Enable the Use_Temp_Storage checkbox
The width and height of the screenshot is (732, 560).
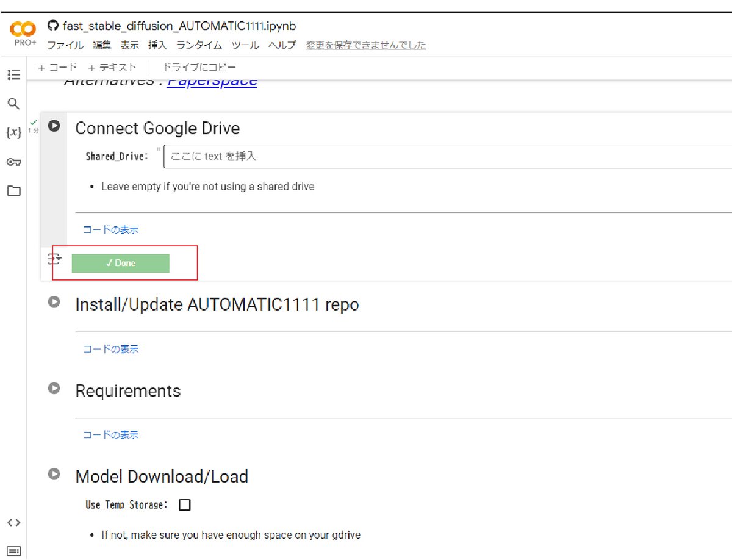click(x=185, y=505)
